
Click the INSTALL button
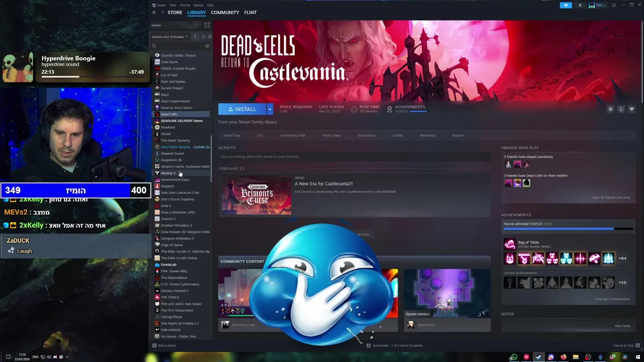point(242,109)
